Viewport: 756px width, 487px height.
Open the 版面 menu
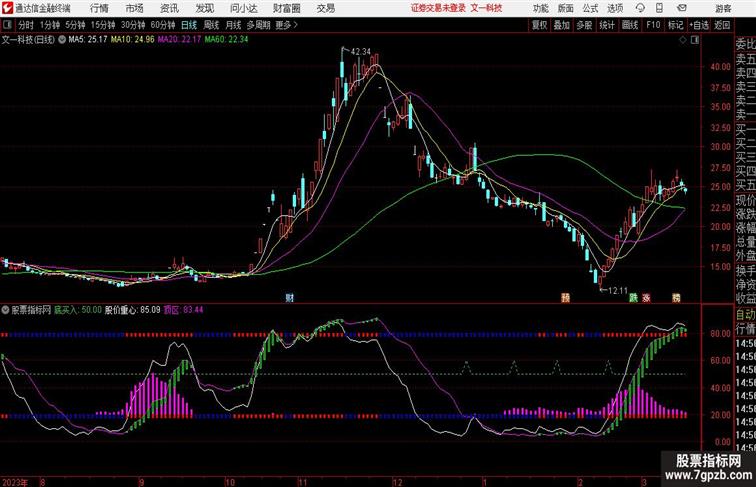[x=566, y=8]
